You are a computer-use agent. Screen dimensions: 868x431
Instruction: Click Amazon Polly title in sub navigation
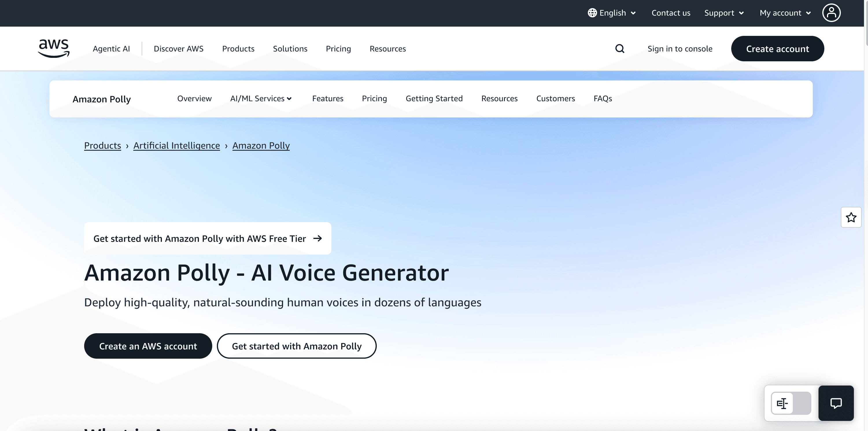pos(101,99)
